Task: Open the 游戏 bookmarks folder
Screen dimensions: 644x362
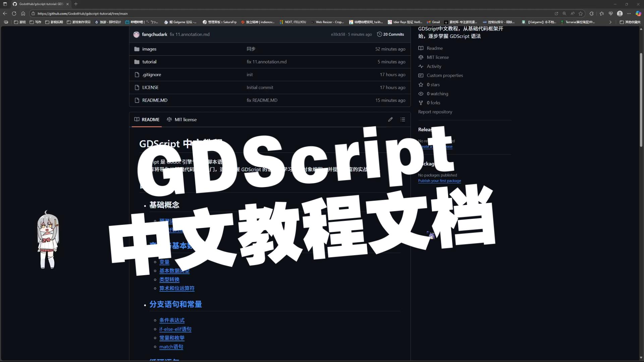Action: (x=20, y=22)
